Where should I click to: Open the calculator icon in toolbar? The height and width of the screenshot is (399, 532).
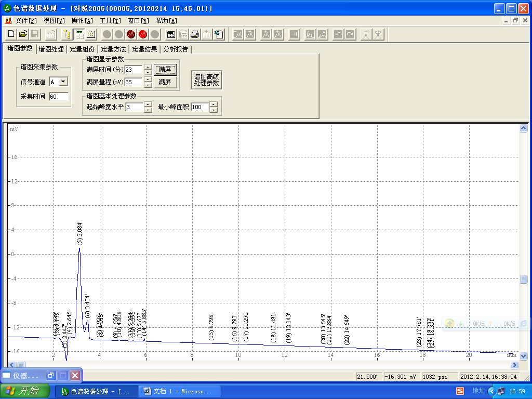pos(171,34)
